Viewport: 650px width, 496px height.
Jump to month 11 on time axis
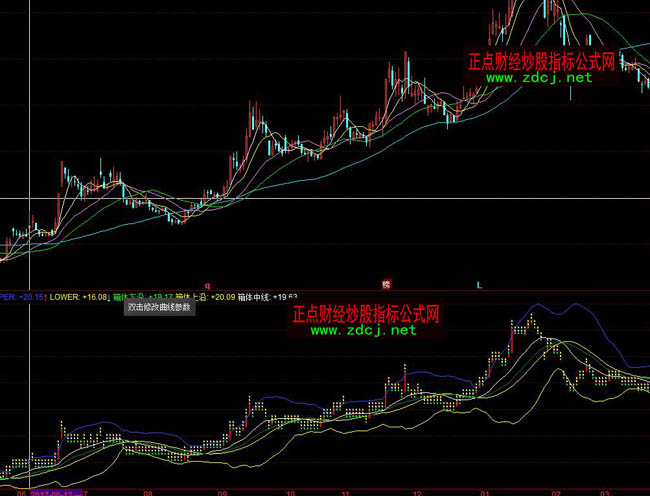coord(345,492)
